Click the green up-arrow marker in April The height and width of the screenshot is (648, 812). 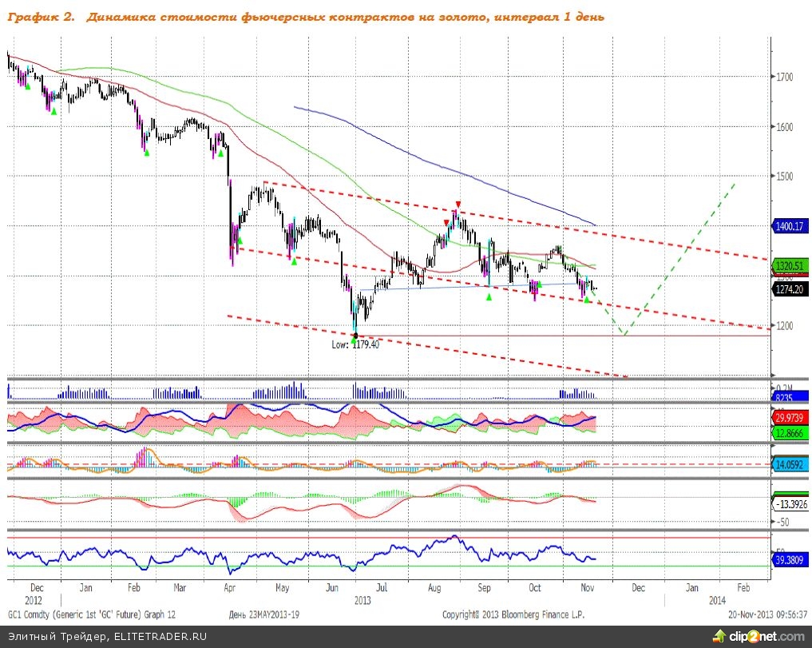pyautogui.click(x=240, y=241)
